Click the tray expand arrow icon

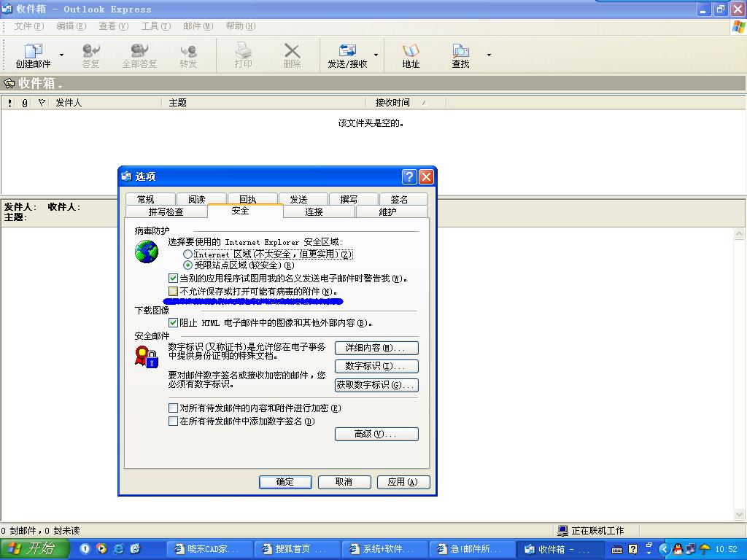pos(664,549)
